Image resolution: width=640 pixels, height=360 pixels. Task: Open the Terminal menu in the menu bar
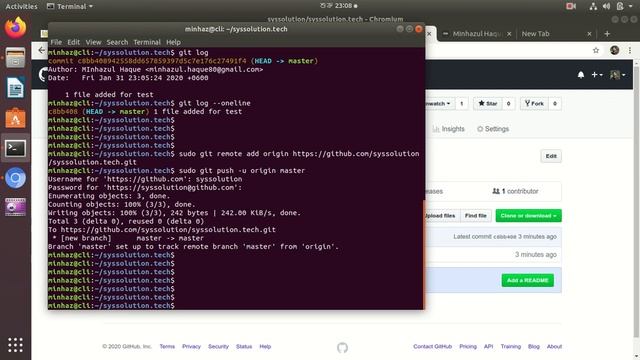click(x=147, y=42)
